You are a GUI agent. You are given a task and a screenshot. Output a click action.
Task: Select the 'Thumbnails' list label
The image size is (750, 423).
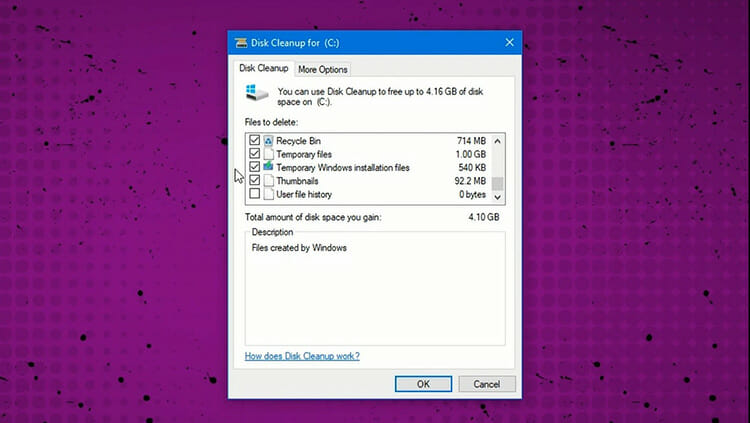point(297,181)
